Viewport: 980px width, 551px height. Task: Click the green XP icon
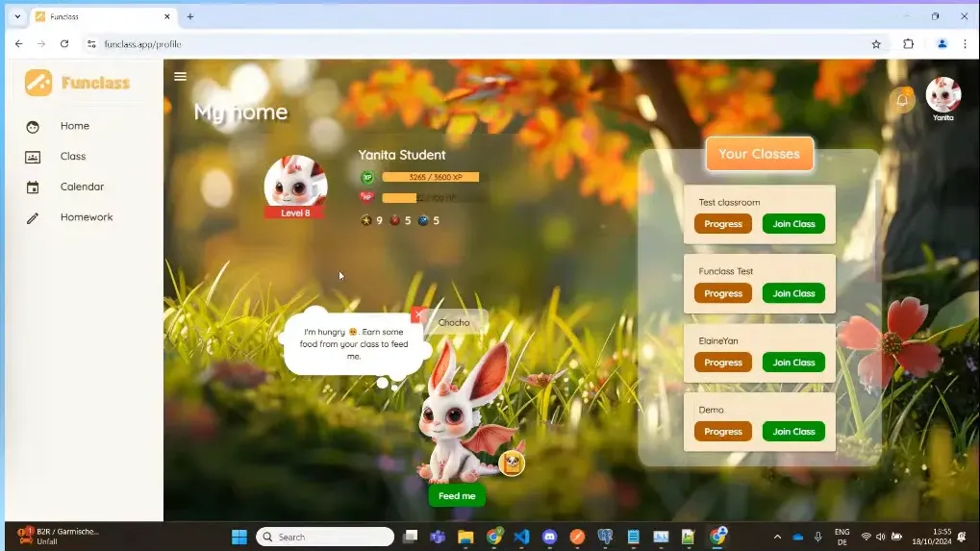[x=367, y=178]
